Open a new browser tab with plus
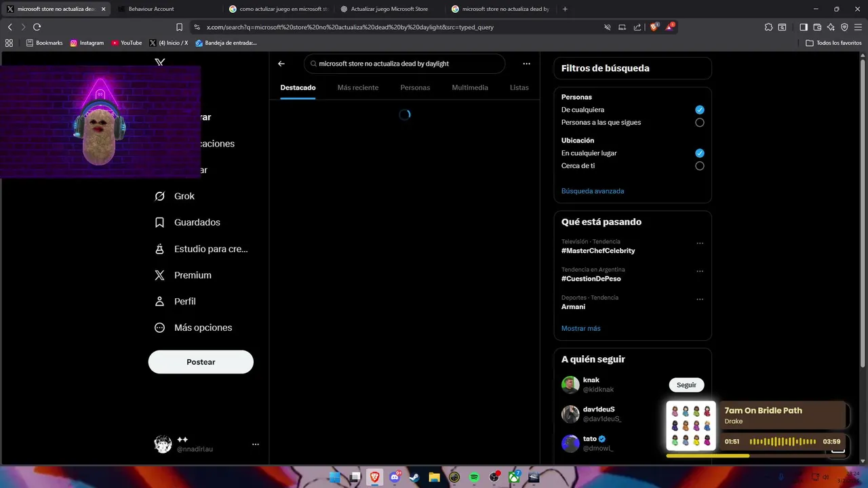This screenshot has width=868, height=488. point(565,9)
